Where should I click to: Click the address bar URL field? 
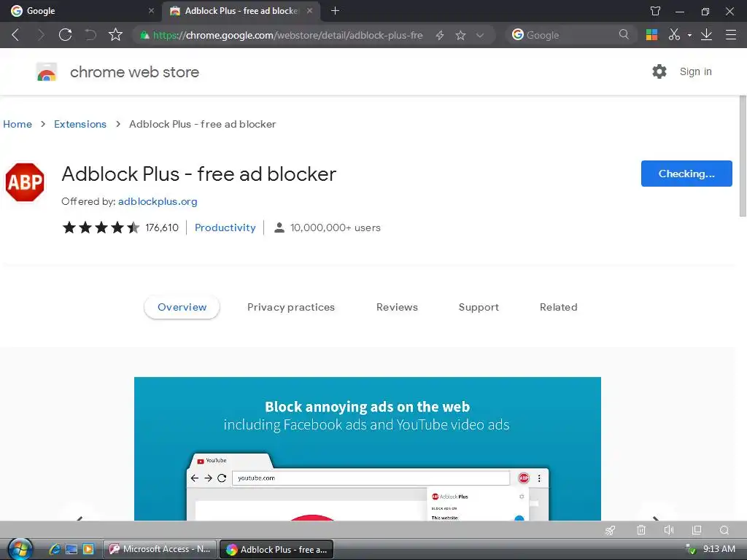(x=287, y=35)
